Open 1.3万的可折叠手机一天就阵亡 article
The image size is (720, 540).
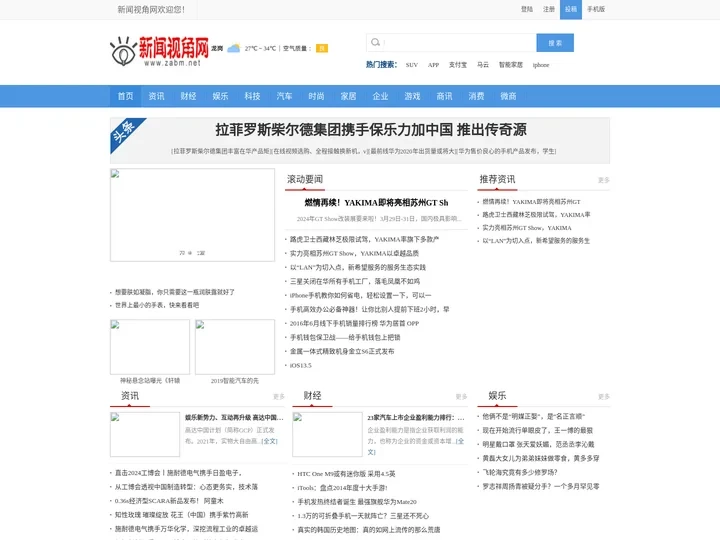tap(363, 516)
